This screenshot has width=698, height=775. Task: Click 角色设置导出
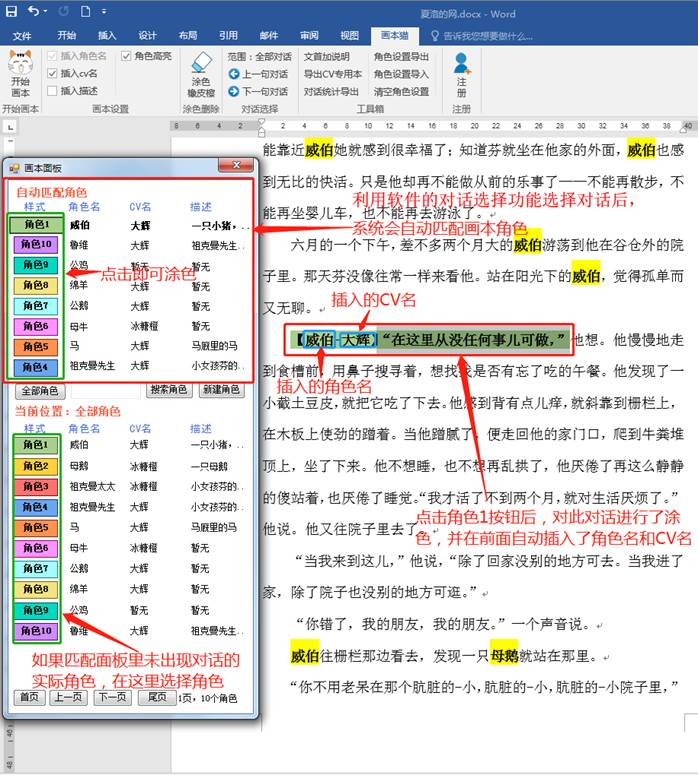pos(401,57)
